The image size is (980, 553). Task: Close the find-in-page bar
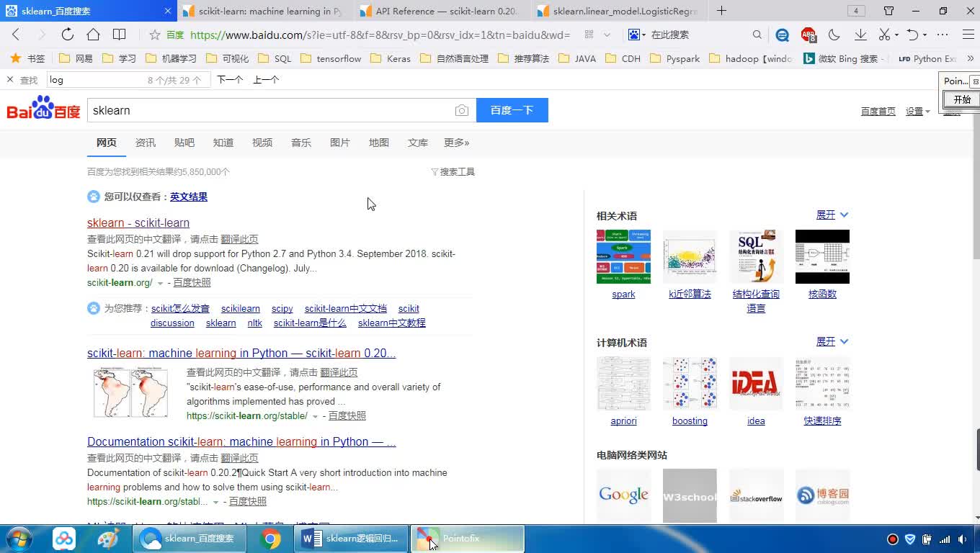click(x=10, y=80)
